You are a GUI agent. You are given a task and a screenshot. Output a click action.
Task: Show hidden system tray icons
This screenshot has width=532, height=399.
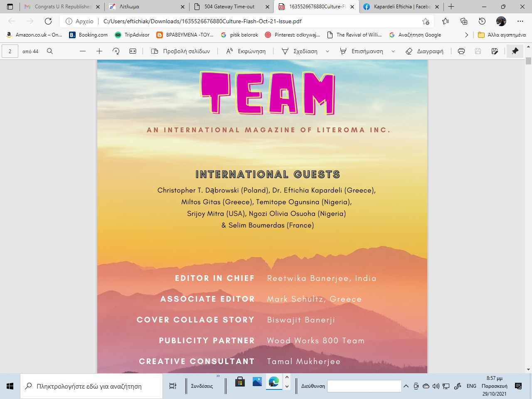pyautogui.click(x=406, y=386)
